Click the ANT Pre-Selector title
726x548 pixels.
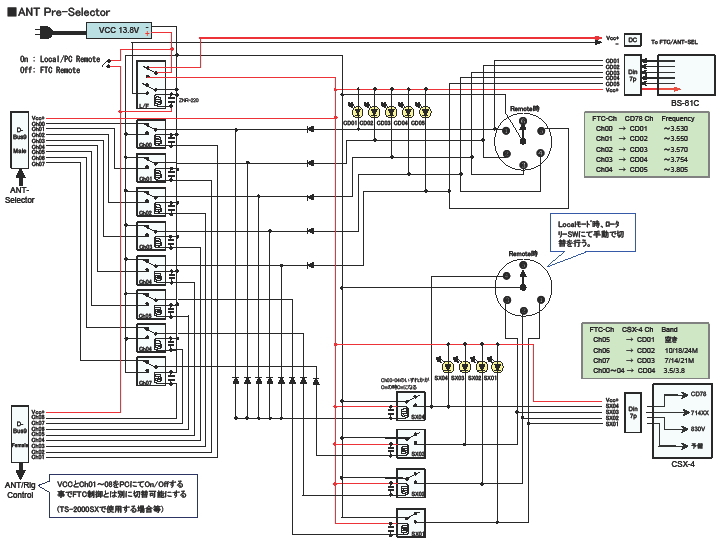click(59, 12)
